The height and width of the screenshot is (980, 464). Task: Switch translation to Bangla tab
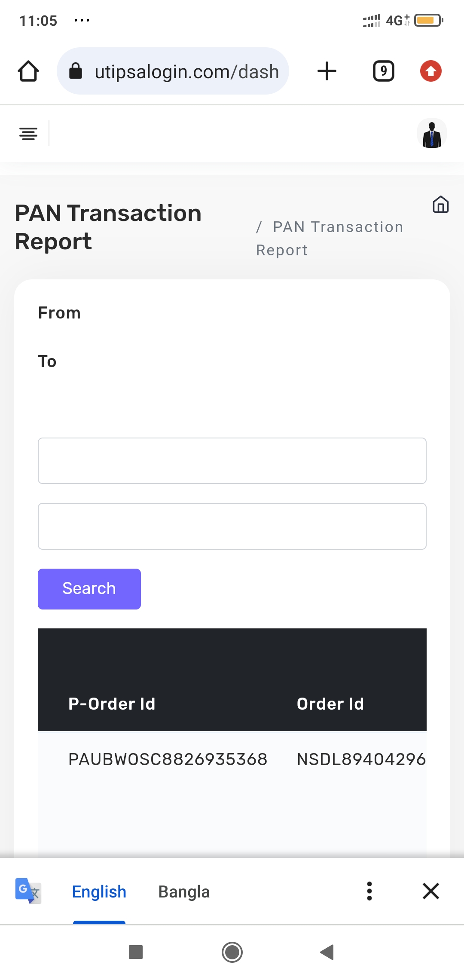point(184,892)
